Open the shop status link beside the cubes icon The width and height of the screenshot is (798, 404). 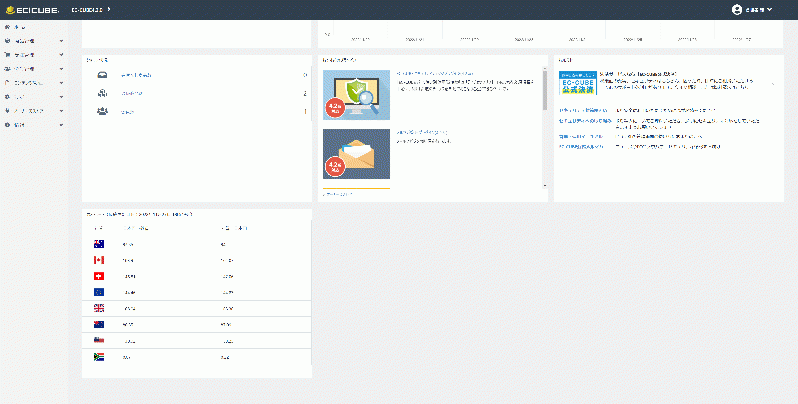point(132,94)
